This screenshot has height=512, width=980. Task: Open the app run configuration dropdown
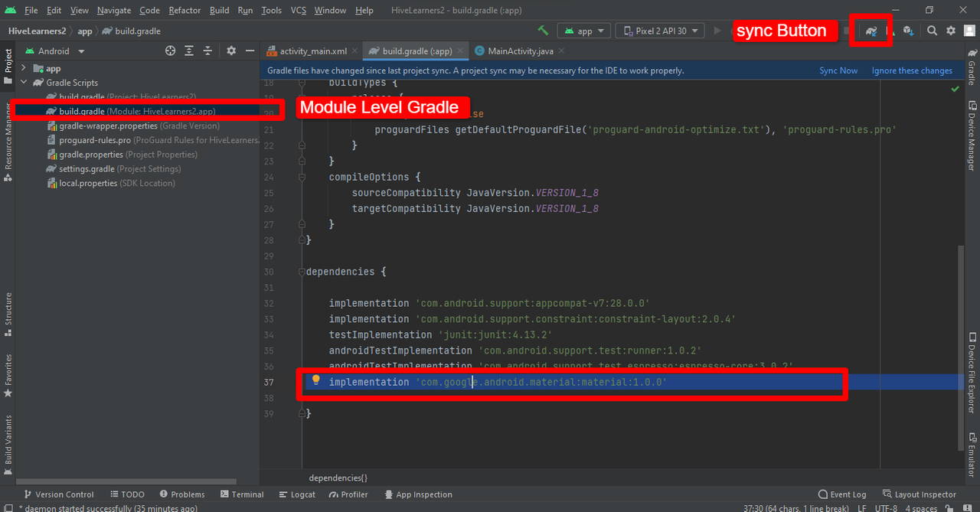(583, 31)
